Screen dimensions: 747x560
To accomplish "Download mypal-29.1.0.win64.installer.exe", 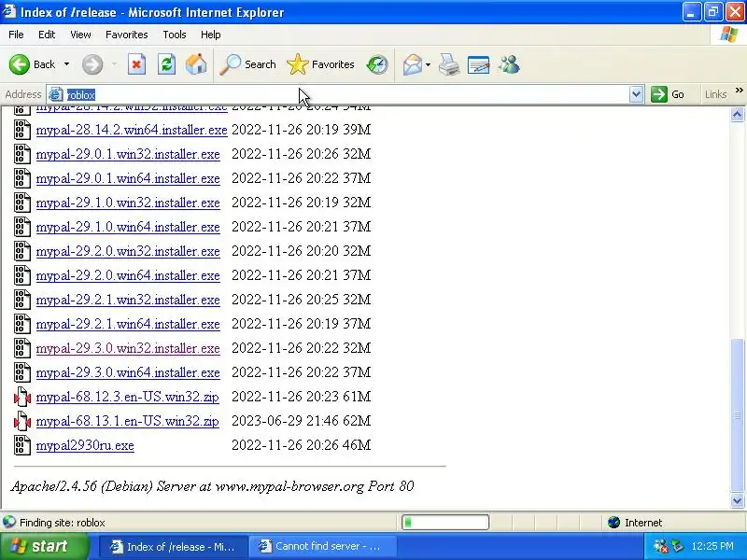I will pos(128,227).
